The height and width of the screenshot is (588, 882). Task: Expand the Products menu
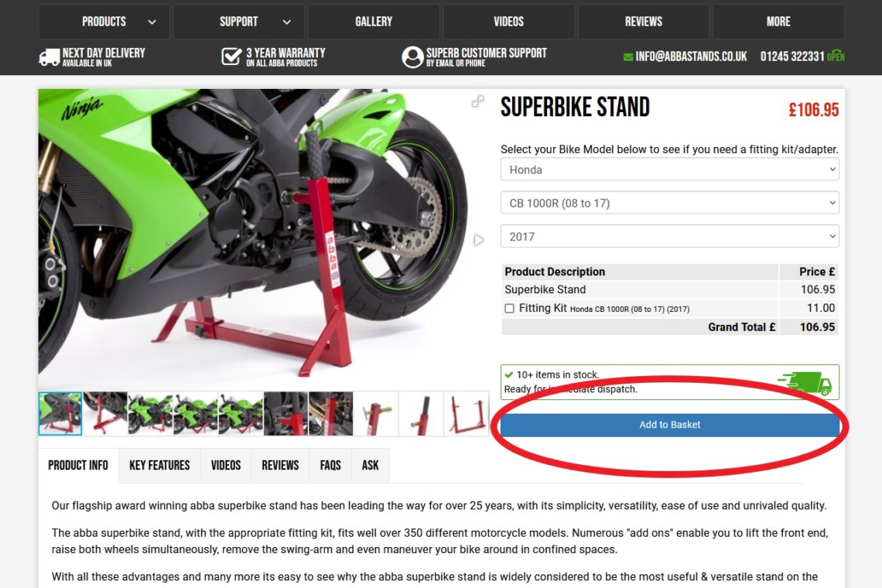point(104,22)
